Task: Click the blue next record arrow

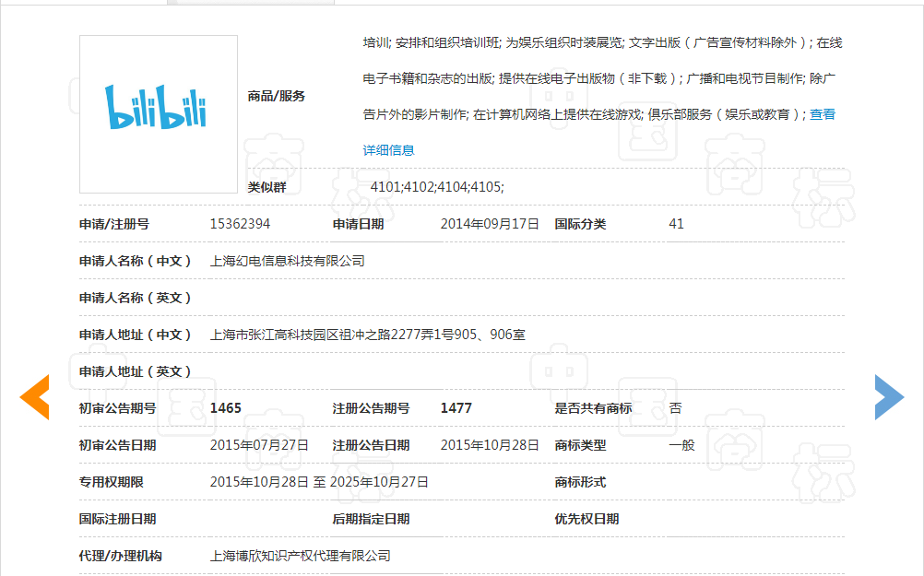Action: 889,397
